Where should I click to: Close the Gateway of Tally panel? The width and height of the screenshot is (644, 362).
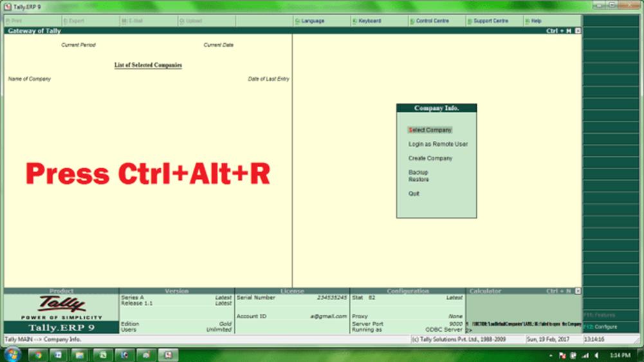[578, 31]
